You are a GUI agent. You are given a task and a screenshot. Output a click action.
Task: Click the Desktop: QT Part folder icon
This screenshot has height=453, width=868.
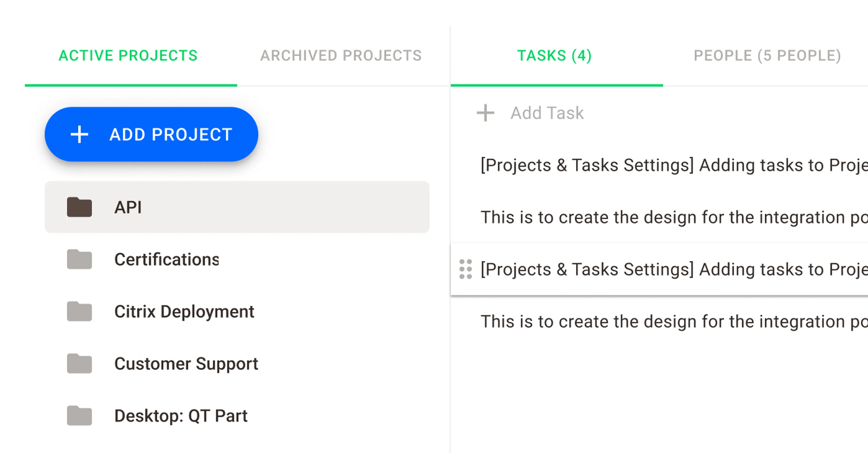click(x=80, y=416)
